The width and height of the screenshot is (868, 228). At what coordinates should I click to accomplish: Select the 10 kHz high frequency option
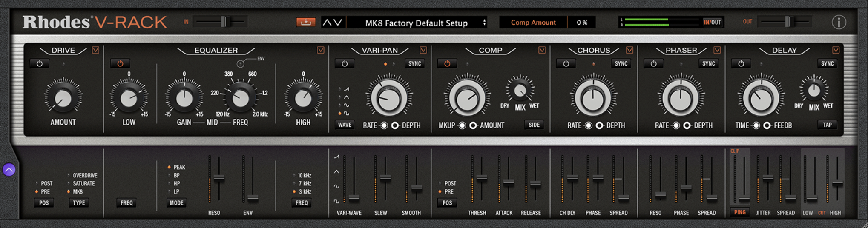click(x=304, y=175)
